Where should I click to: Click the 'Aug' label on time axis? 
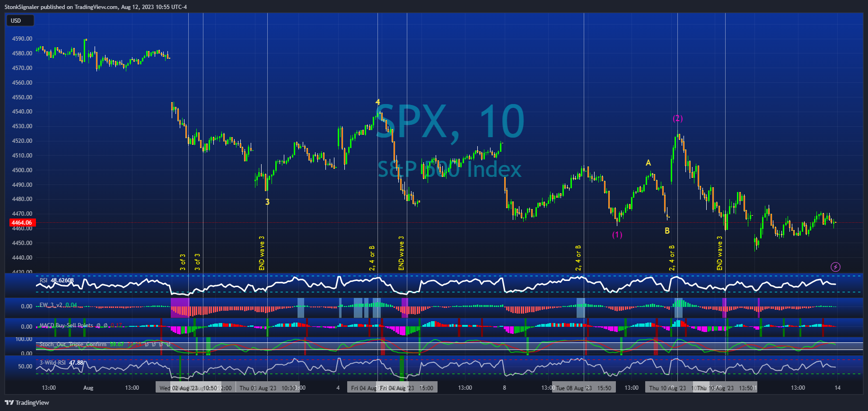pos(88,388)
